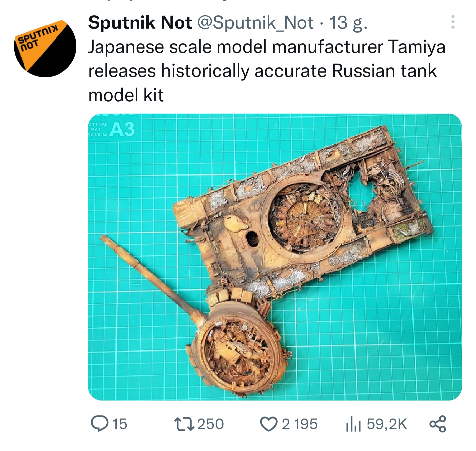Screen dimensions: 476x451
Task: Share the tweet via the share icon
Action: [438, 424]
